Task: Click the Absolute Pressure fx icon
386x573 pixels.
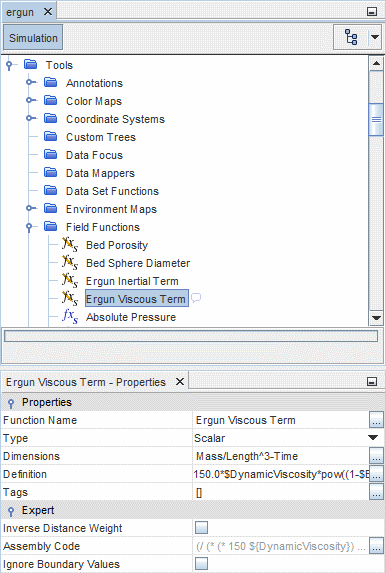Action: pos(70,316)
